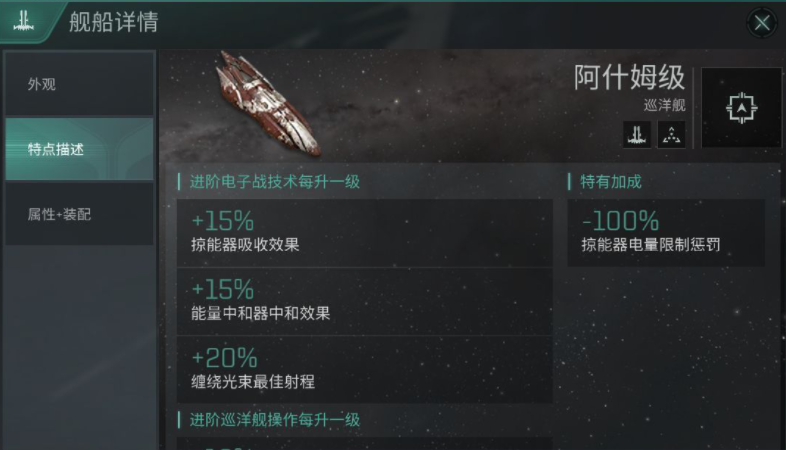Image resolution: width=786 pixels, height=450 pixels.
Task: Tap the small ship hull icon under the name
Action: point(637,134)
